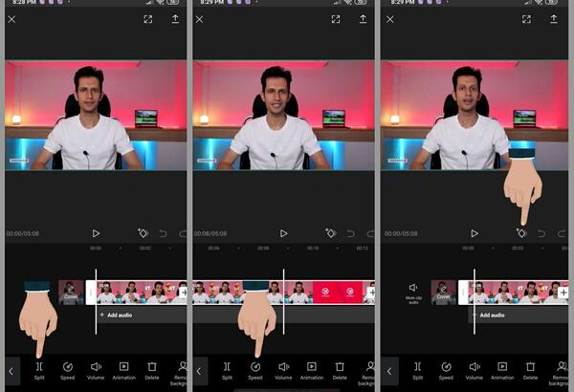Select the red clip segment in the middle timeline

(x=338, y=292)
